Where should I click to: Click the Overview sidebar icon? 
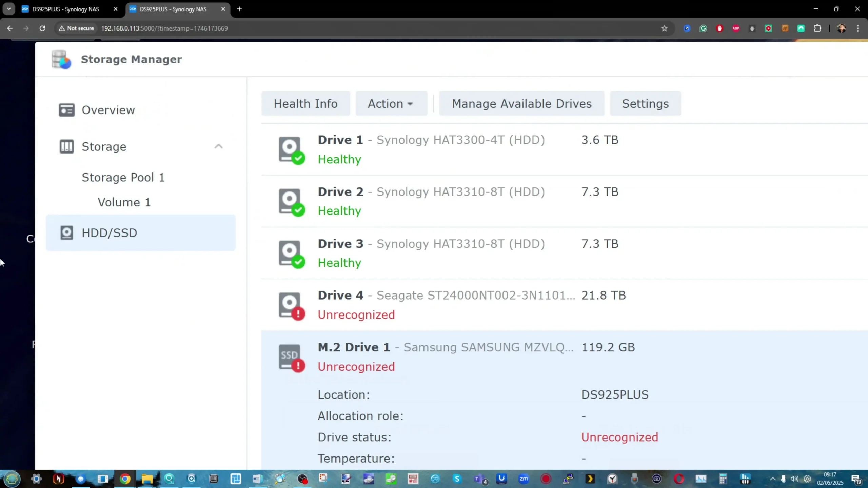click(66, 110)
